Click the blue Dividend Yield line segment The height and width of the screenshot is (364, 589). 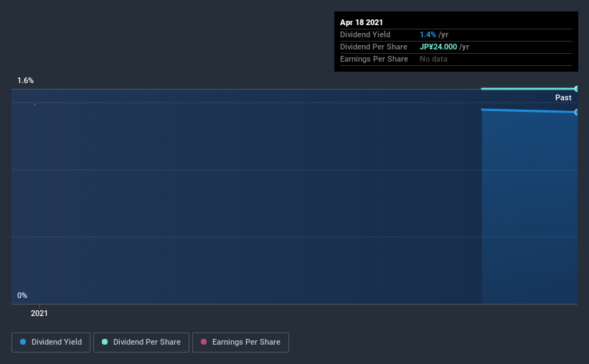coord(528,110)
